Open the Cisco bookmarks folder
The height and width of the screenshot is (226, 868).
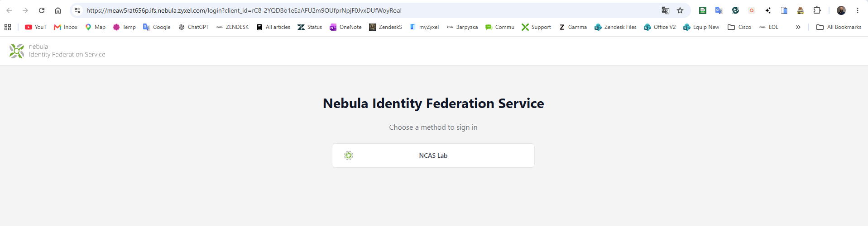pos(739,27)
